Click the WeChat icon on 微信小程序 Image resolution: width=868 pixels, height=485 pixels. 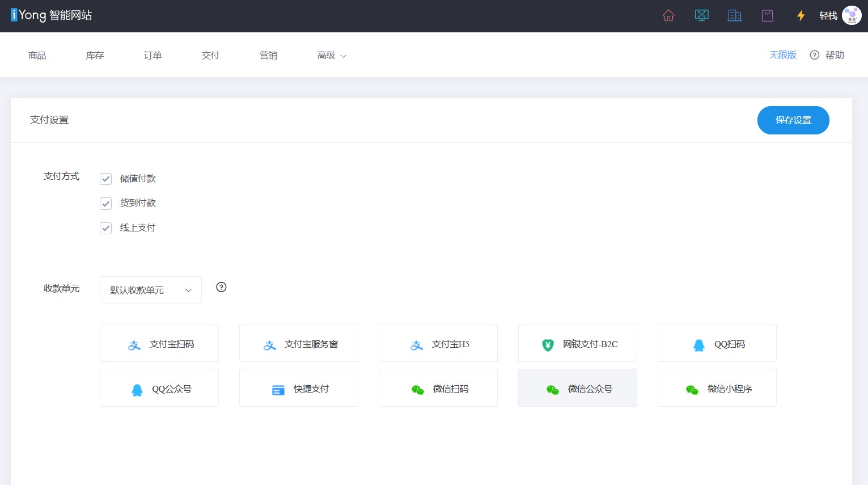click(x=692, y=390)
